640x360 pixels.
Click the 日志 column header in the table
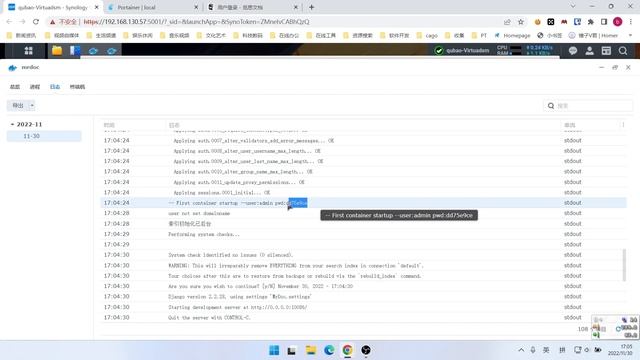coord(174,125)
